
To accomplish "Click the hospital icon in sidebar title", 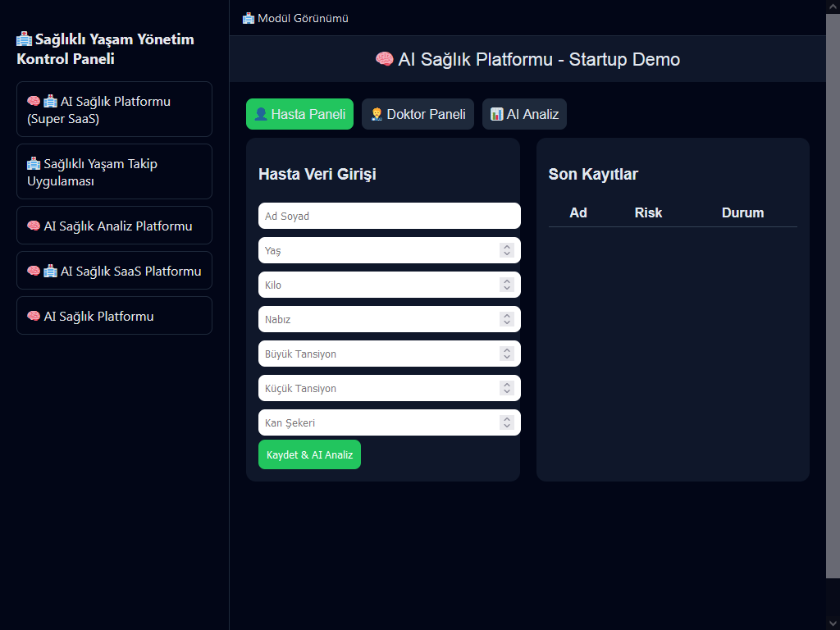I will tap(25, 39).
